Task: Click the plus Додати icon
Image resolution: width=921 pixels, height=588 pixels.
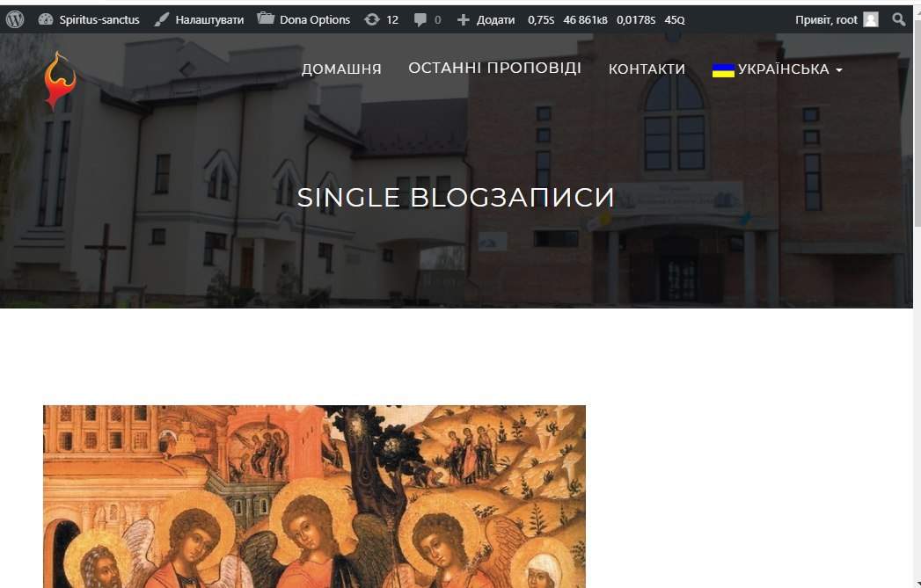Action: [x=463, y=20]
